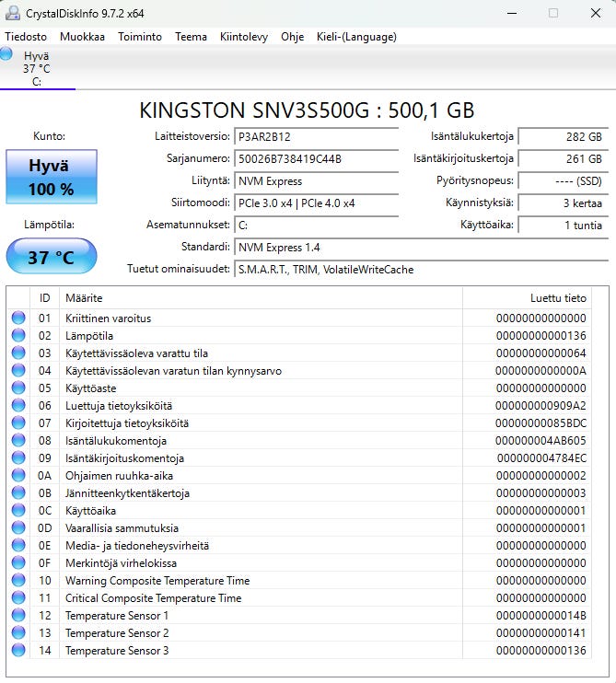Click the CrystalDiskInfo app icon in title bar

coord(12,13)
